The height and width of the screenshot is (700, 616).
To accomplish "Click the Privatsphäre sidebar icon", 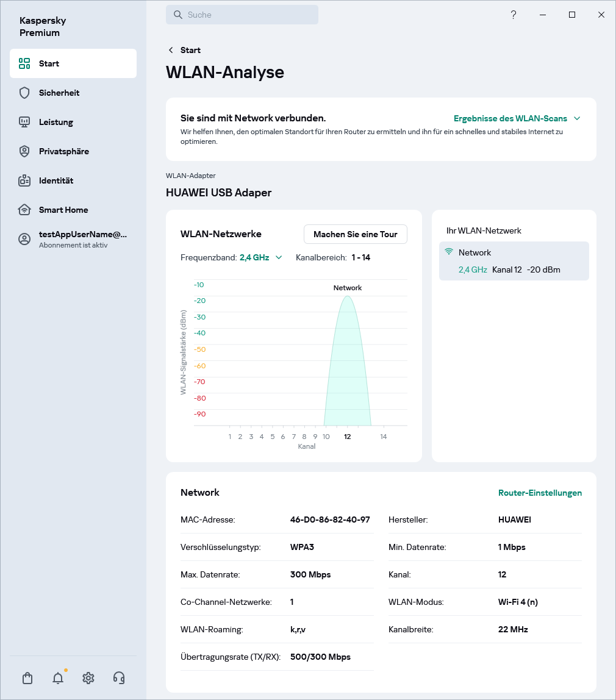I will coord(24,151).
